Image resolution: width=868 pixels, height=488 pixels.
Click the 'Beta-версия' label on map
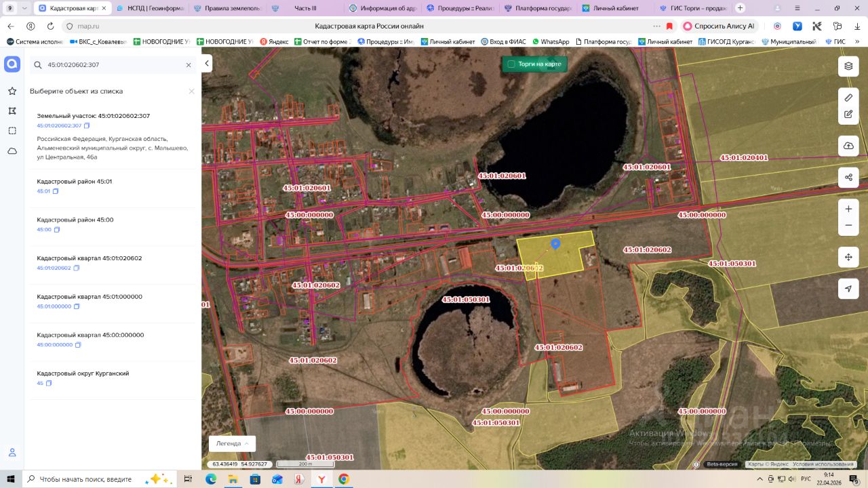pos(722,464)
